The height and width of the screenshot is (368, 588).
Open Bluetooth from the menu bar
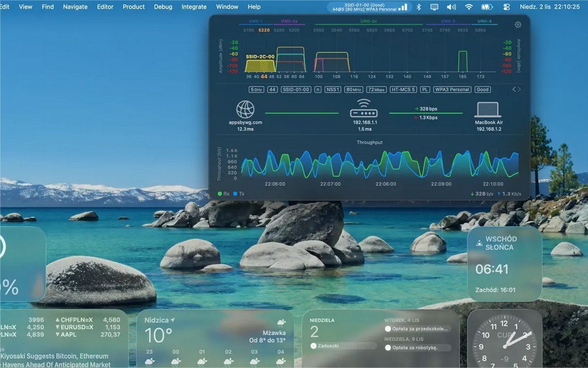click(x=418, y=7)
